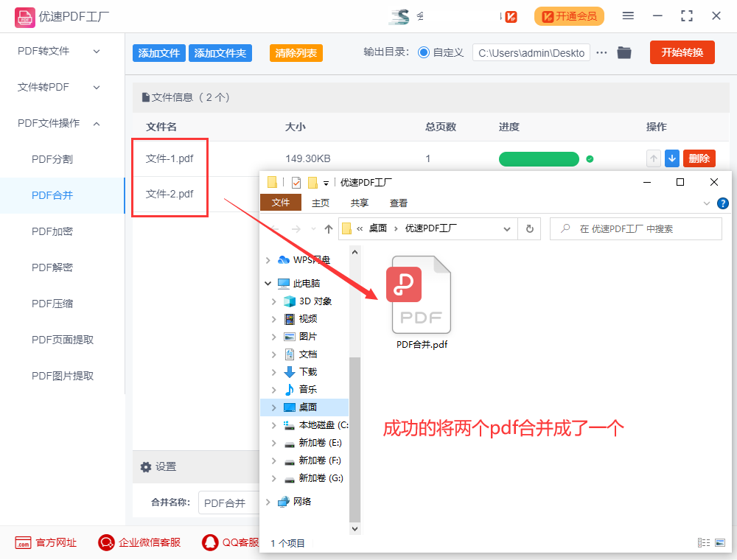Delete 文件-1.pdf with 删除 button
Image resolution: width=737 pixels, height=560 pixels.
[699, 159]
